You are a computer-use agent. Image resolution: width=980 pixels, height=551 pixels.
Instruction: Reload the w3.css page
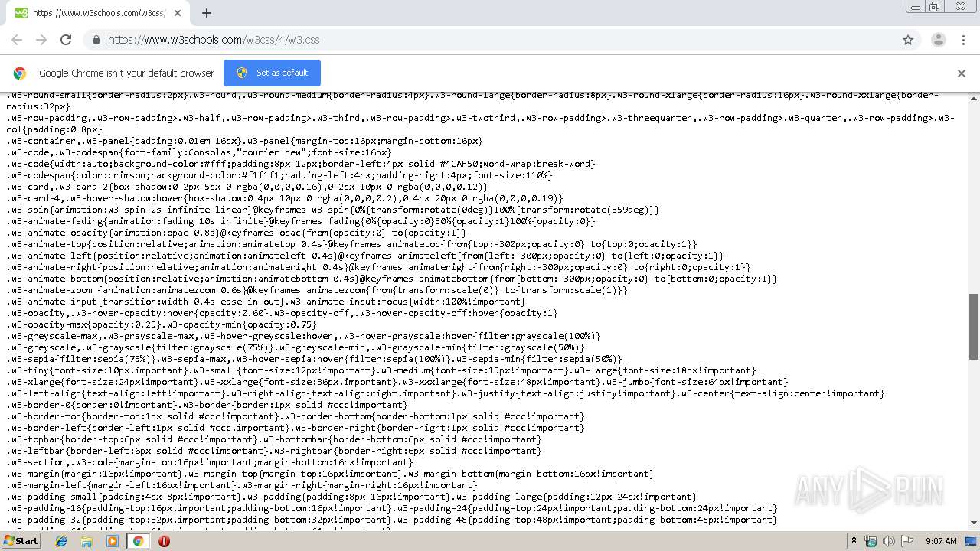pos(66,40)
